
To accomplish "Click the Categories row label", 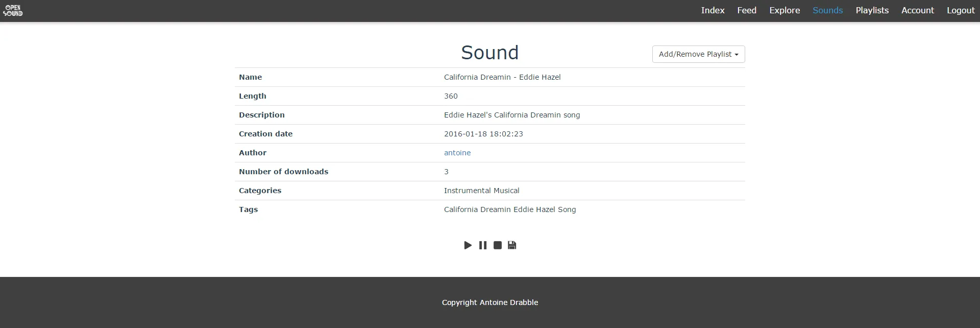I will 260,191.
